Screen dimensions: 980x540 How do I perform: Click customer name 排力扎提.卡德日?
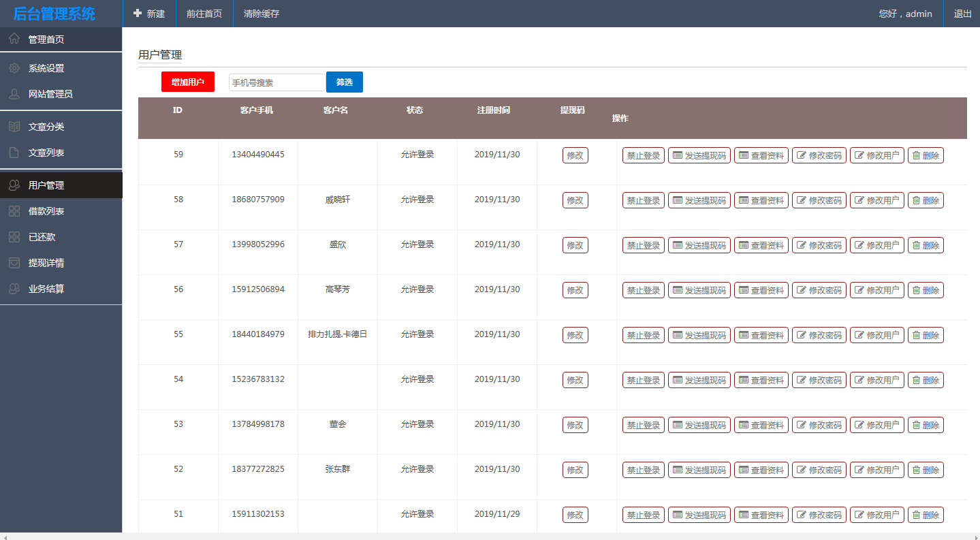pos(338,334)
